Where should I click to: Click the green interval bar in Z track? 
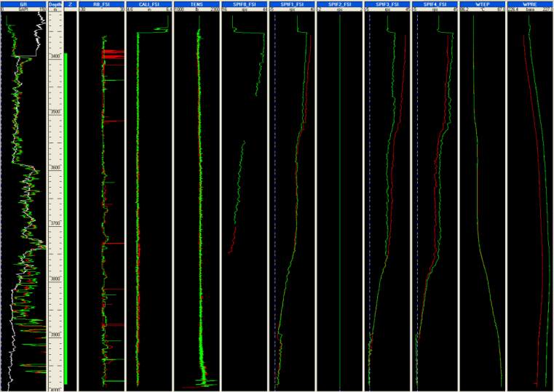click(66, 218)
